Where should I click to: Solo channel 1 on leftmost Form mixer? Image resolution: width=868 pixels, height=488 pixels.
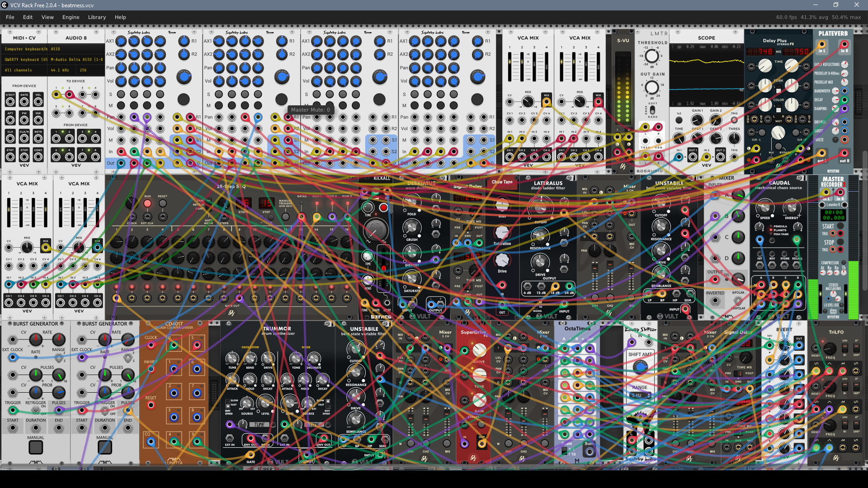(x=121, y=94)
